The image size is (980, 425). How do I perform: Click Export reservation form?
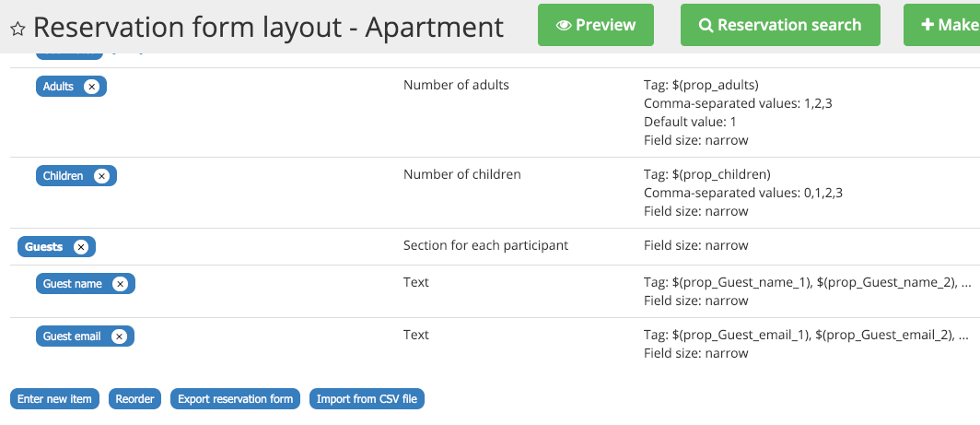coord(235,399)
